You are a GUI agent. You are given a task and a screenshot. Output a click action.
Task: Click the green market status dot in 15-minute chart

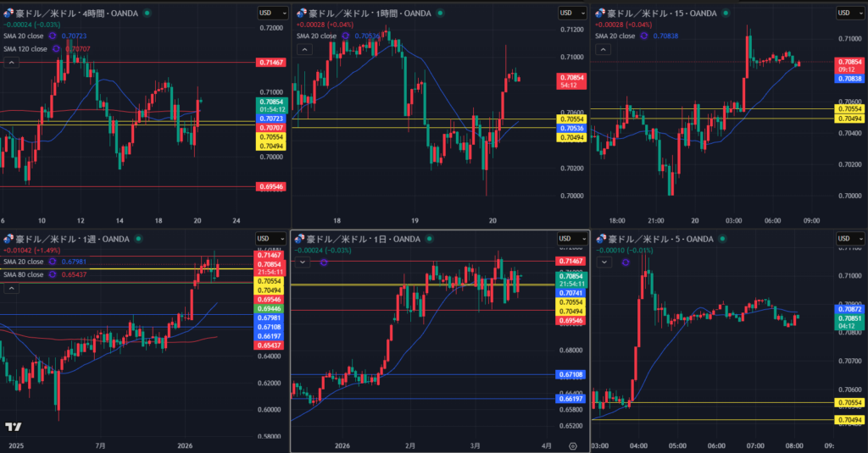click(727, 13)
